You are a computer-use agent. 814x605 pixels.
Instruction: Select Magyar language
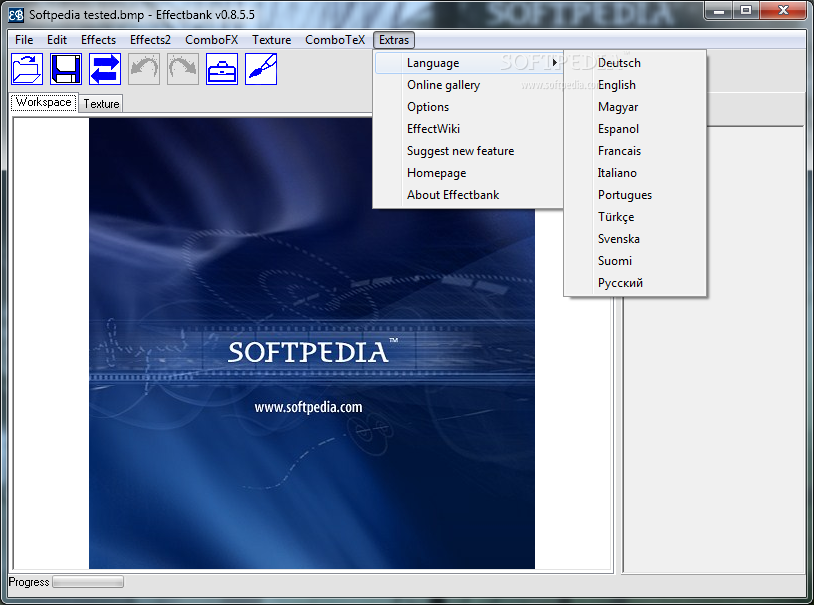635,107
